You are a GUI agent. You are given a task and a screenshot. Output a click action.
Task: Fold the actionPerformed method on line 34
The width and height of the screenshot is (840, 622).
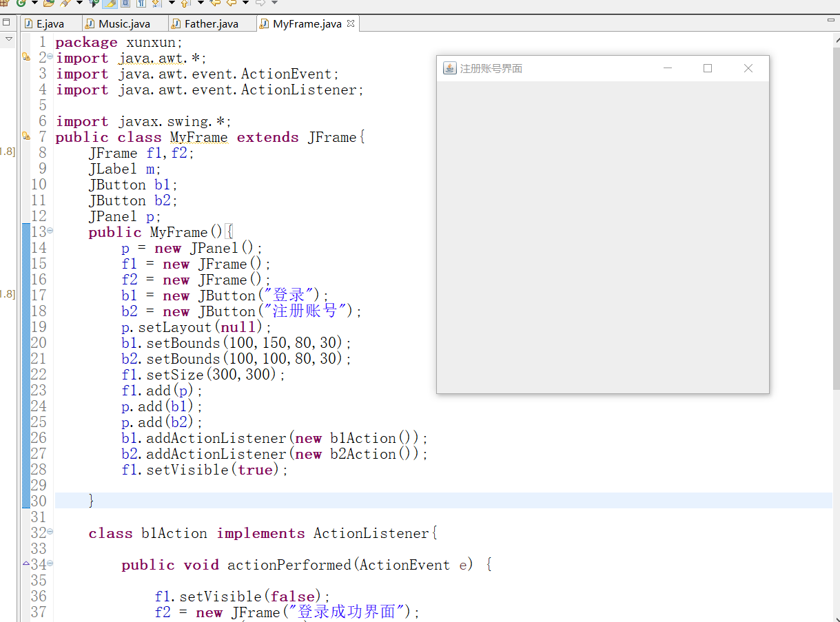[50, 563]
